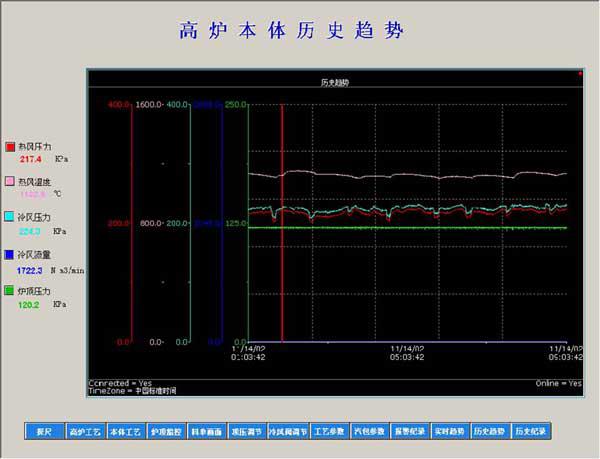The height and width of the screenshot is (459, 600).
Task: Switch to 实时趋势 view
Action: [x=450, y=431]
